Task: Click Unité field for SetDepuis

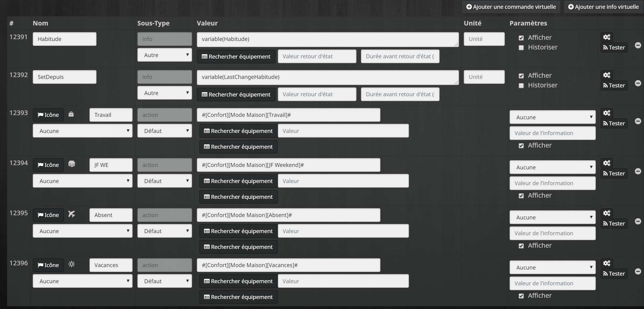Action: [484, 77]
